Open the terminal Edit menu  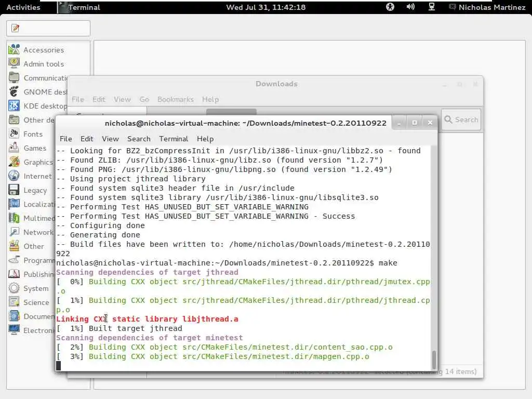pyautogui.click(x=87, y=139)
